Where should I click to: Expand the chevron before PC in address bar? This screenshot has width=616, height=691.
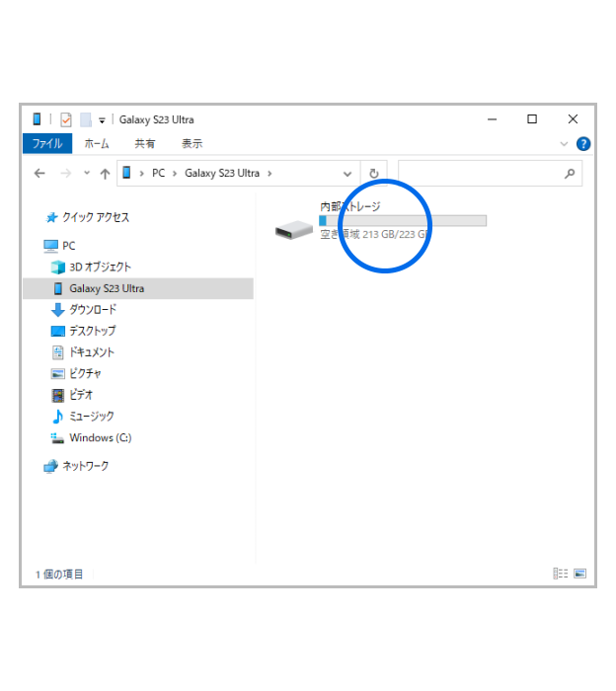[x=142, y=174]
